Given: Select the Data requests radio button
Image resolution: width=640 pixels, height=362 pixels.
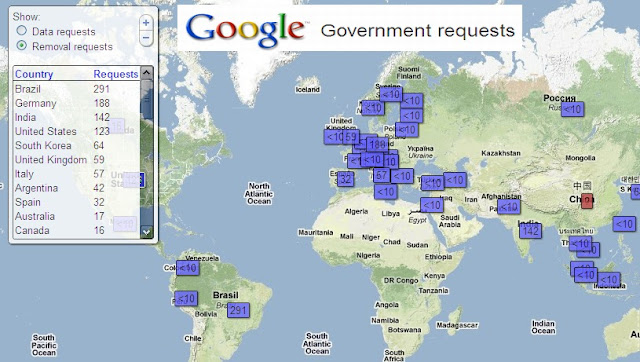Looking at the screenshot, I should [22, 31].
